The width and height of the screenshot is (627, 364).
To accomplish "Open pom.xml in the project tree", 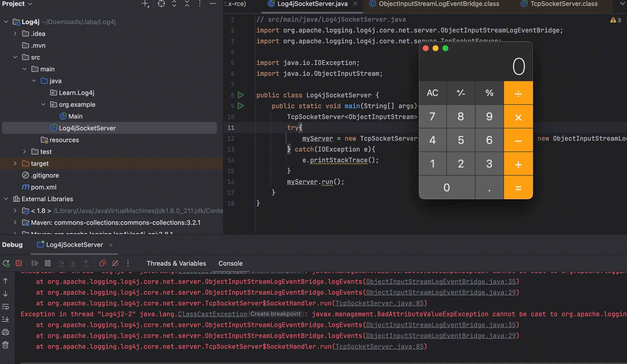I will pos(44,187).
